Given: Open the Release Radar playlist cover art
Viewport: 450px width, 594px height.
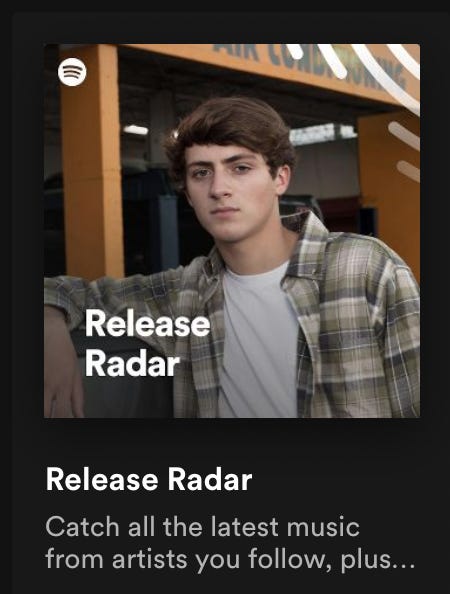Looking at the screenshot, I should click(x=232, y=231).
